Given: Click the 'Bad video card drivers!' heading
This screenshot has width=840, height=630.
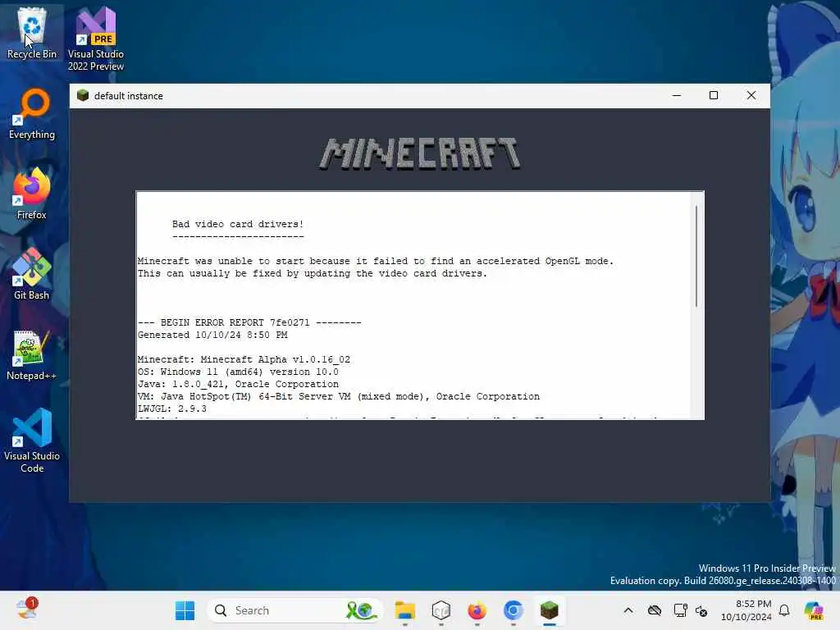Looking at the screenshot, I should click(x=238, y=224).
